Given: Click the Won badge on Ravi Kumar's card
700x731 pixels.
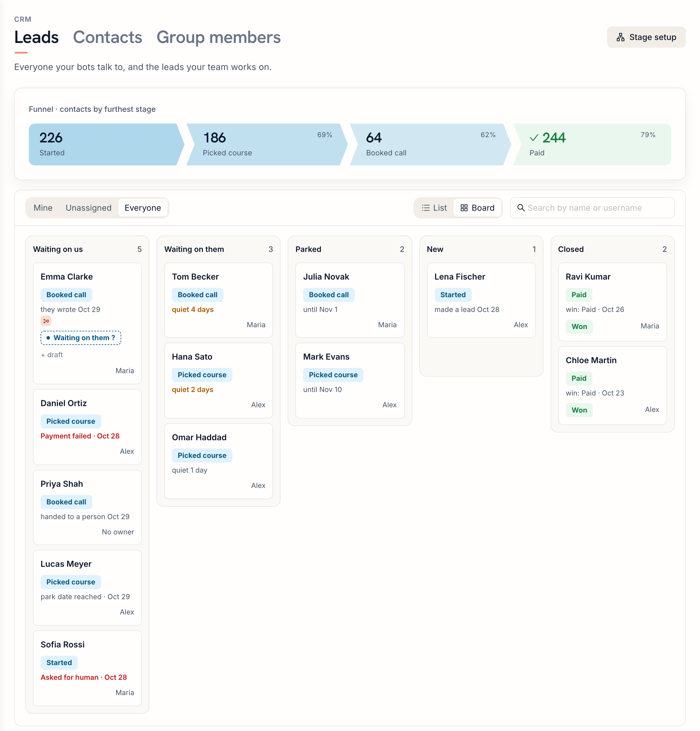Looking at the screenshot, I should tap(579, 327).
